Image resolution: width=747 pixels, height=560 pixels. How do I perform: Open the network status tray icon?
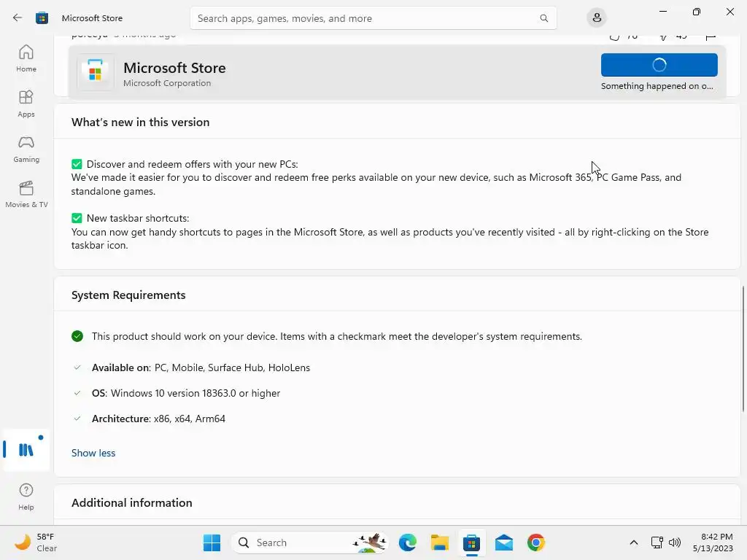pos(657,542)
